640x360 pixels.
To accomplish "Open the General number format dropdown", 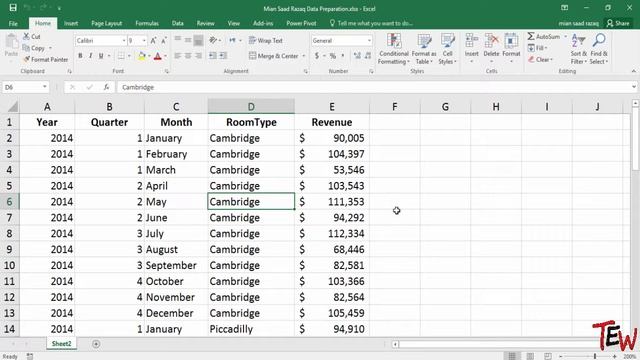I will (x=369, y=40).
